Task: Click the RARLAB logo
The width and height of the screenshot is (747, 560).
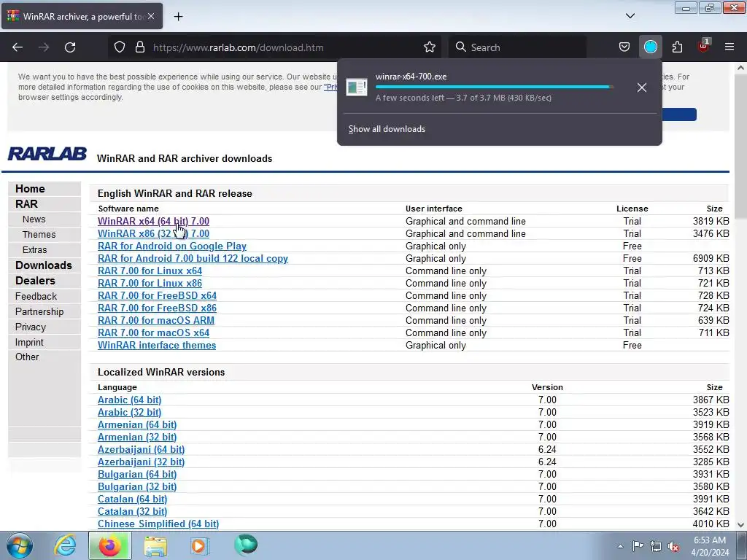Action: (47, 154)
